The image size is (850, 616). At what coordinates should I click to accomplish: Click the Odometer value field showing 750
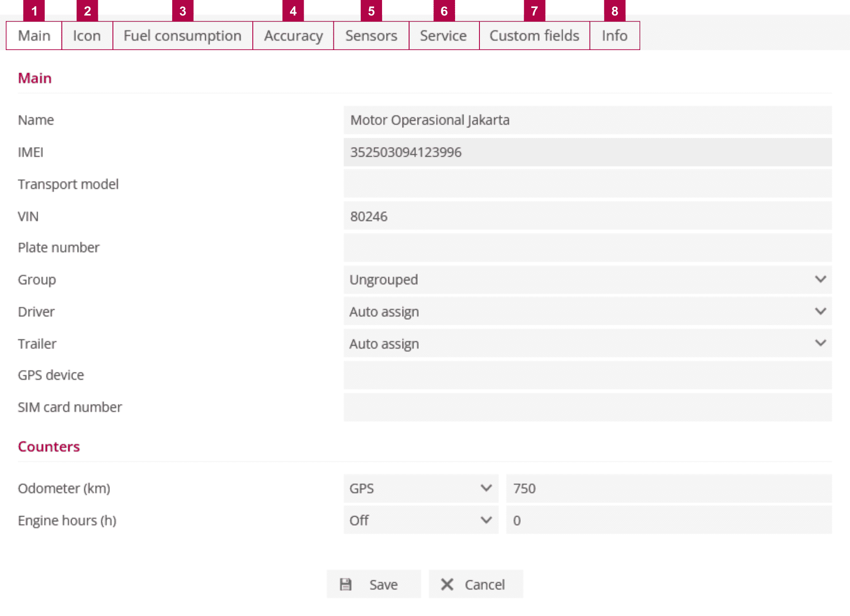point(668,488)
